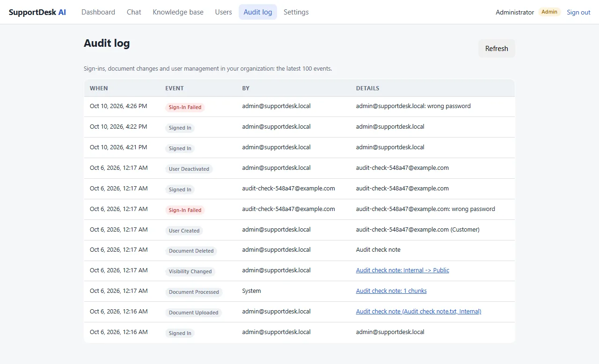Viewport: 599px width, 364px height.
Task: Click the WHEN column header
Action: coord(99,88)
